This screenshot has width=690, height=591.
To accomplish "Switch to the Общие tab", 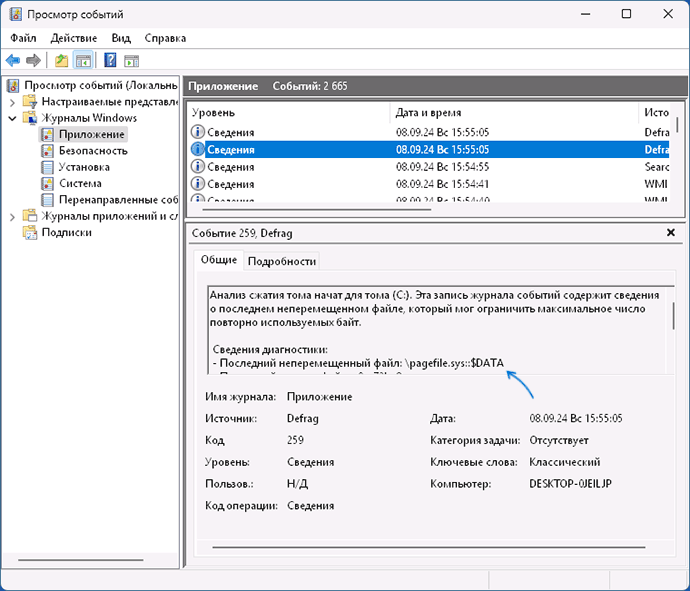I will click(219, 260).
